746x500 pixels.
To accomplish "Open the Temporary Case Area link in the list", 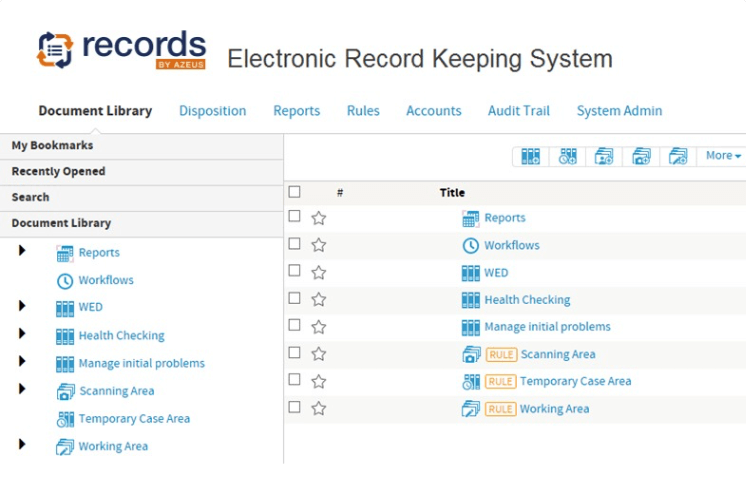I will tap(575, 381).
